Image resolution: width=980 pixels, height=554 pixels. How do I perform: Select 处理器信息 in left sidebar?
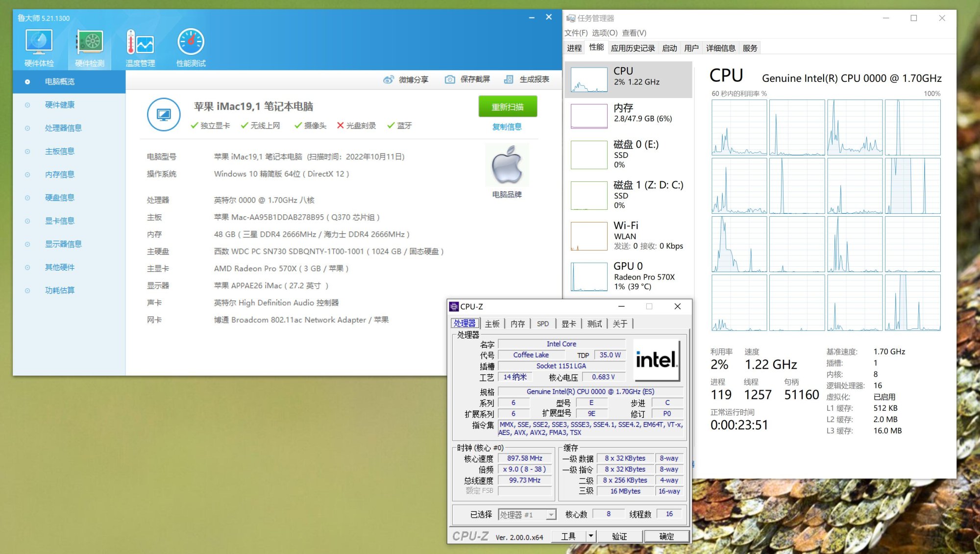point(63,128)
